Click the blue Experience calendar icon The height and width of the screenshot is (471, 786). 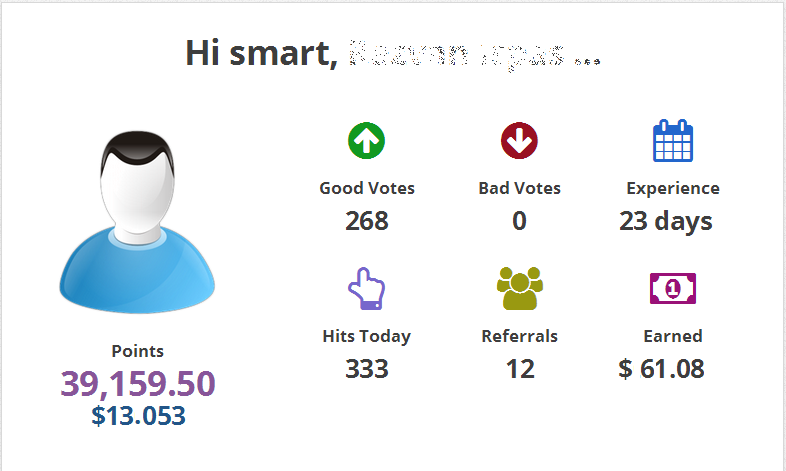tap(672, 141)
